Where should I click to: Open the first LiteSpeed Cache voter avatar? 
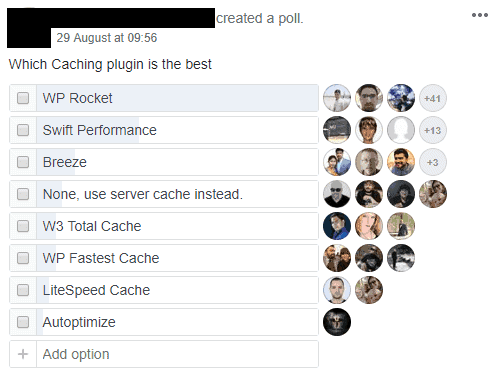(337, 290)
